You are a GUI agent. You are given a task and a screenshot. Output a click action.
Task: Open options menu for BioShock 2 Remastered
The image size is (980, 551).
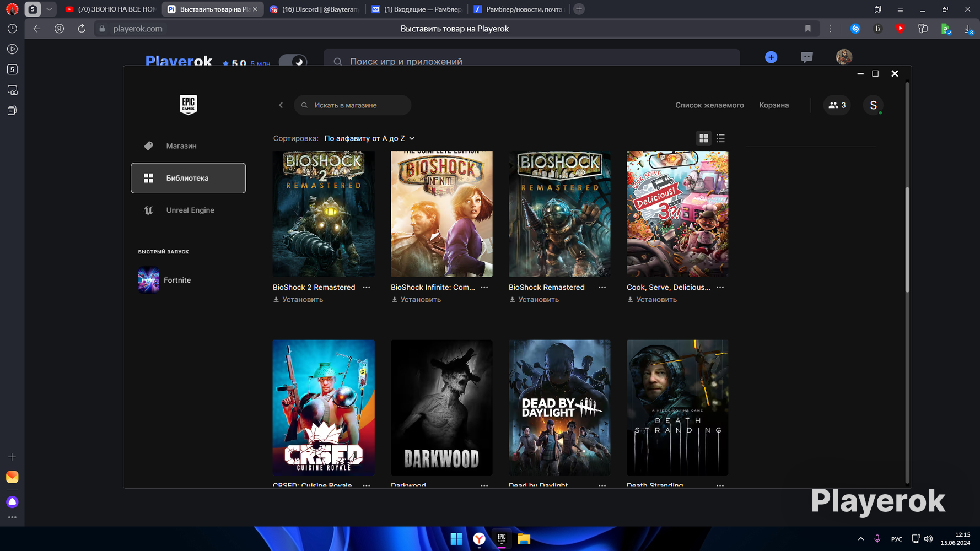(x=367, y=287)
